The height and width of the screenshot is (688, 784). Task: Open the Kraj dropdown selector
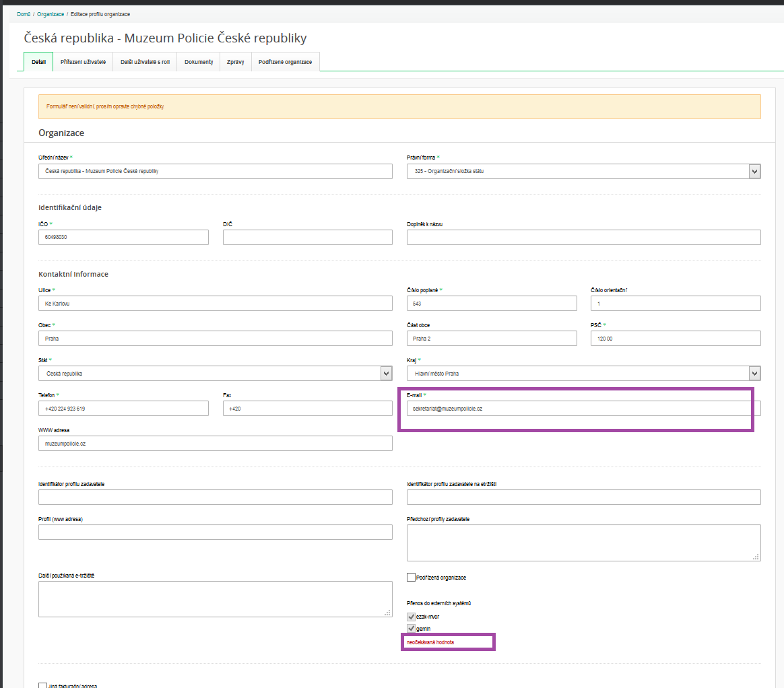(754, 374)
